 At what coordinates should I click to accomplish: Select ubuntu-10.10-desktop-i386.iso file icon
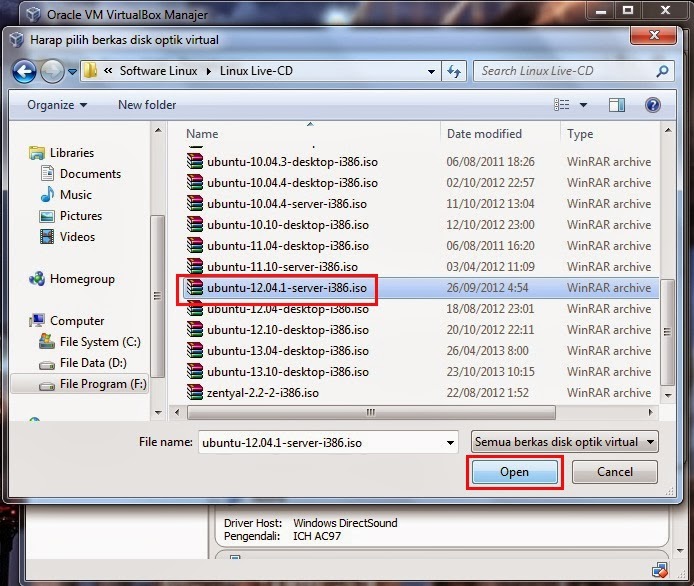(x=194, y=224)
